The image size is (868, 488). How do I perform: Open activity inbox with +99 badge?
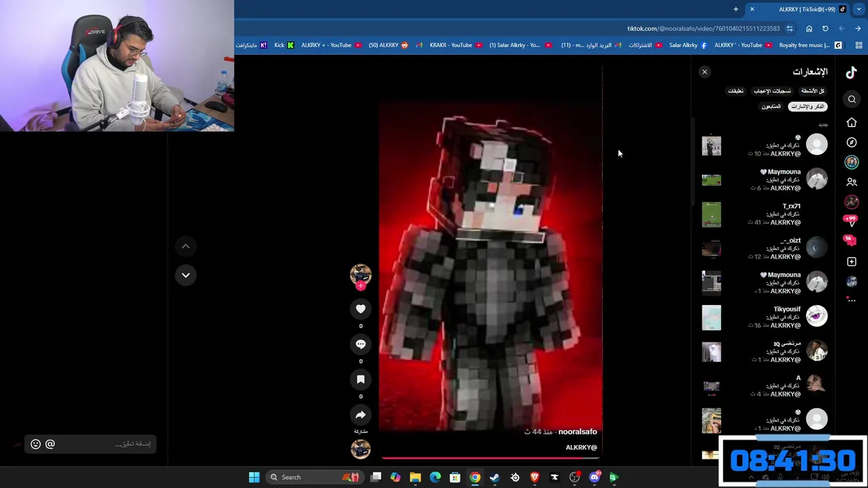850,220
